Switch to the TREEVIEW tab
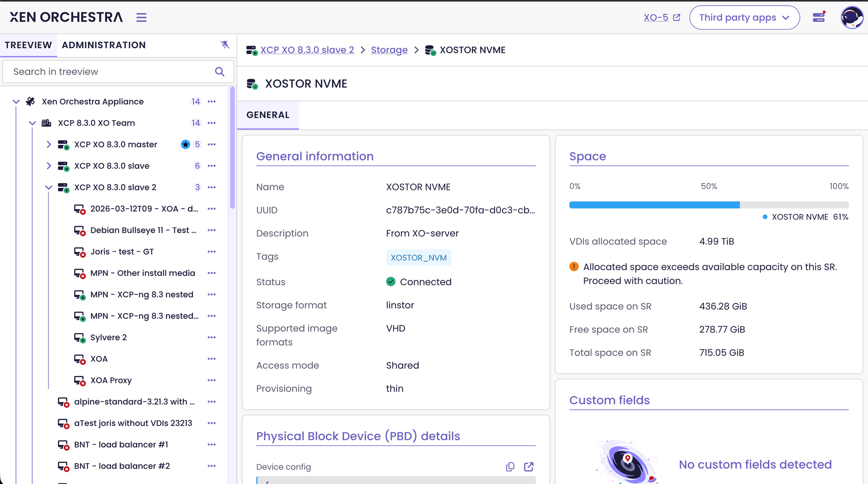868x484 pixels. pos(29,45)
